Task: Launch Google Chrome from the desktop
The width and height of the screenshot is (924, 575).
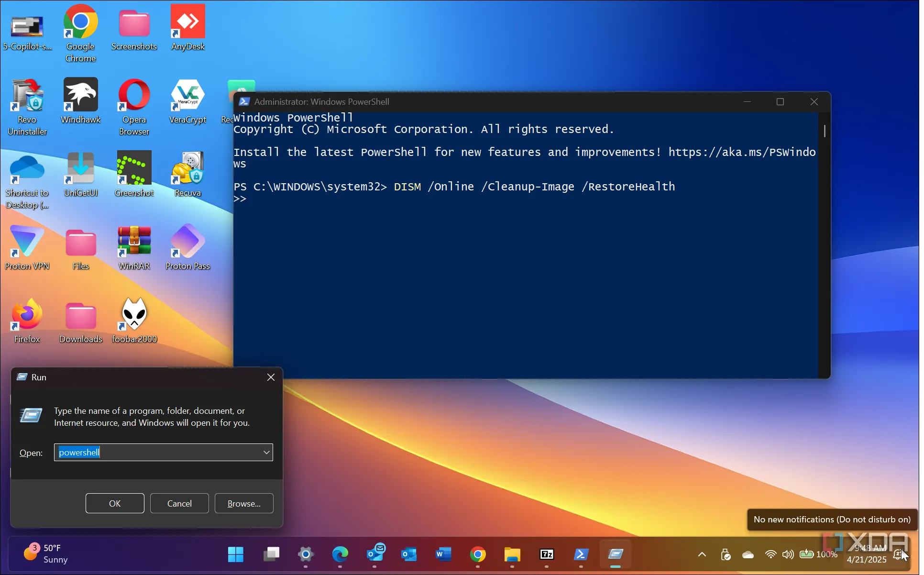Action: tap(80, 33)
